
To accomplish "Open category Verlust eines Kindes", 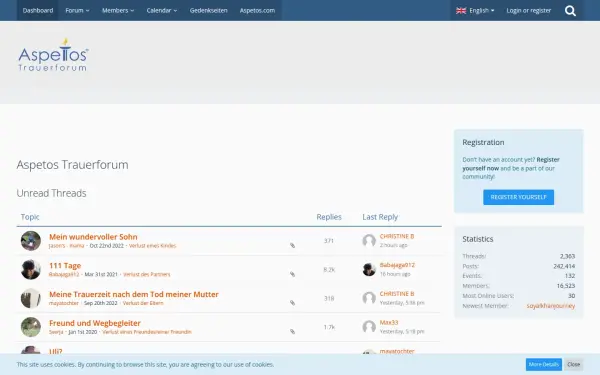I will 152,246.
